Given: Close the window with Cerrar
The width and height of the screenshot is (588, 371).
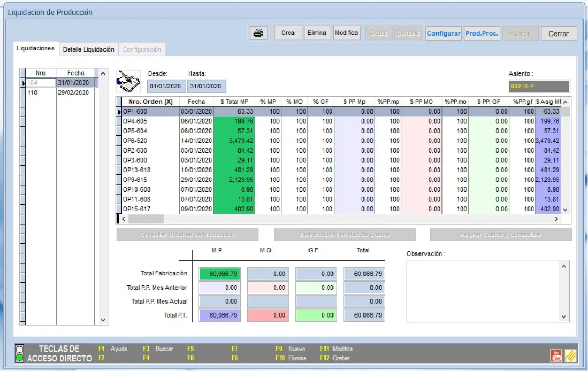Looking at the screenshot, I should 559,34.
